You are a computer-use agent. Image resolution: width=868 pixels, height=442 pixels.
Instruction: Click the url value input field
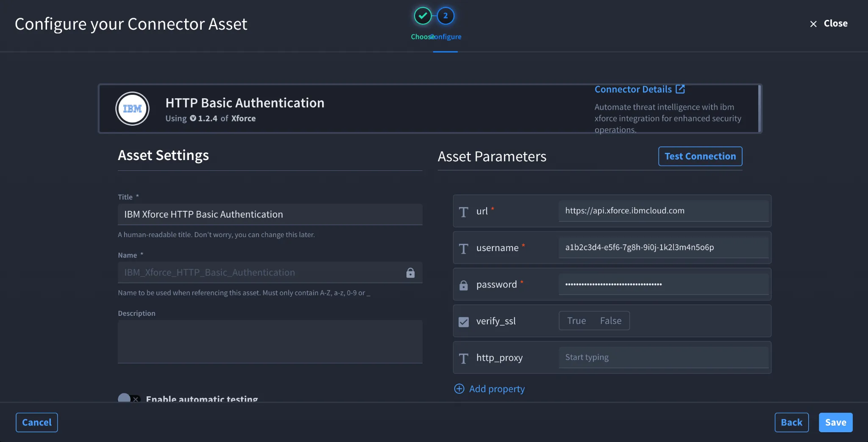tap(663, 211)
